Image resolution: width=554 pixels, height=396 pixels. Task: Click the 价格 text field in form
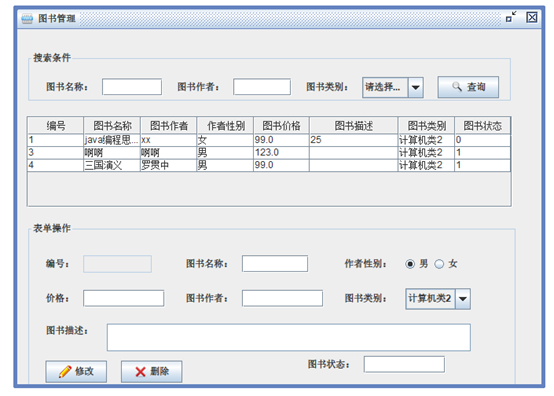click(124, 298)
